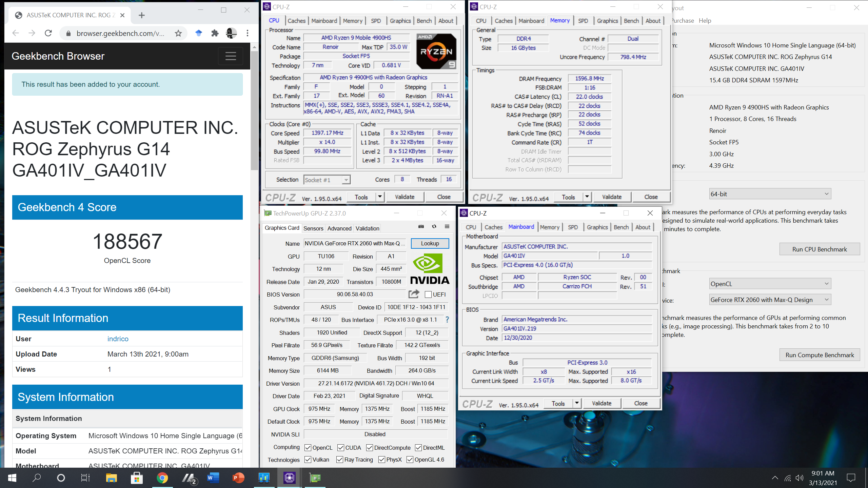The height and width of the screenshot is (488, 868).
Task: Toggle the PhysX checkbox
Action: (x=382, y=460)
